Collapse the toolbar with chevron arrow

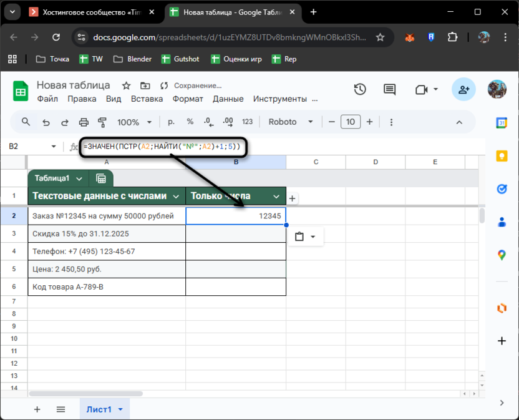tap(460, 122)
